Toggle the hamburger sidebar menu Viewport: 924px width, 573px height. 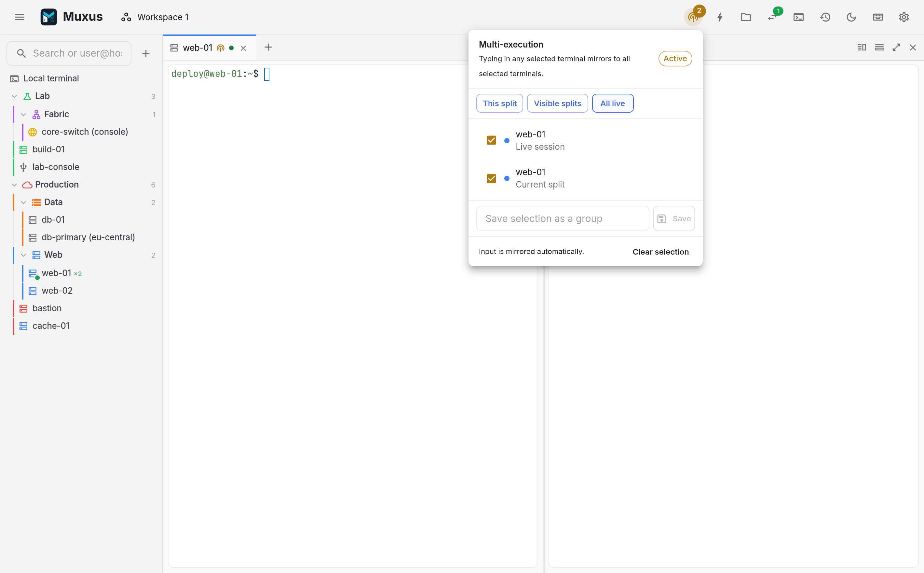(20, 17)
